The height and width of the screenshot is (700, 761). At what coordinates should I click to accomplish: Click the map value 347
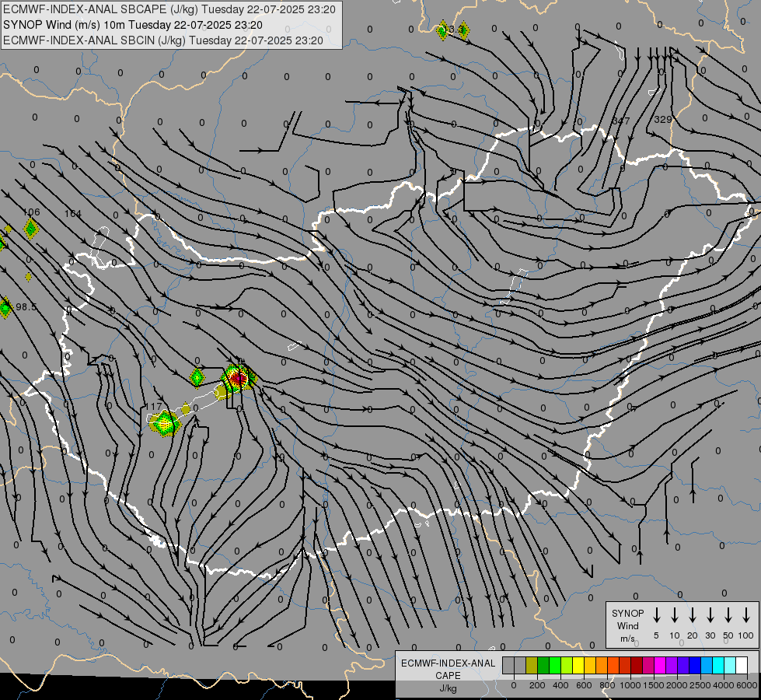(621, 121)
